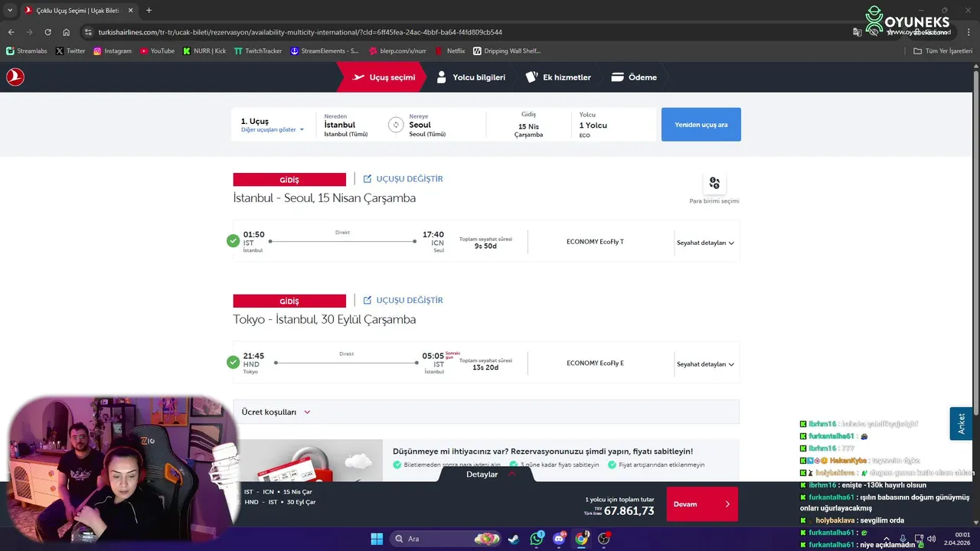Viewport: 980px width, 551px height.
Task: Open the StreamElements bookmark
Action: click(325, 51)
